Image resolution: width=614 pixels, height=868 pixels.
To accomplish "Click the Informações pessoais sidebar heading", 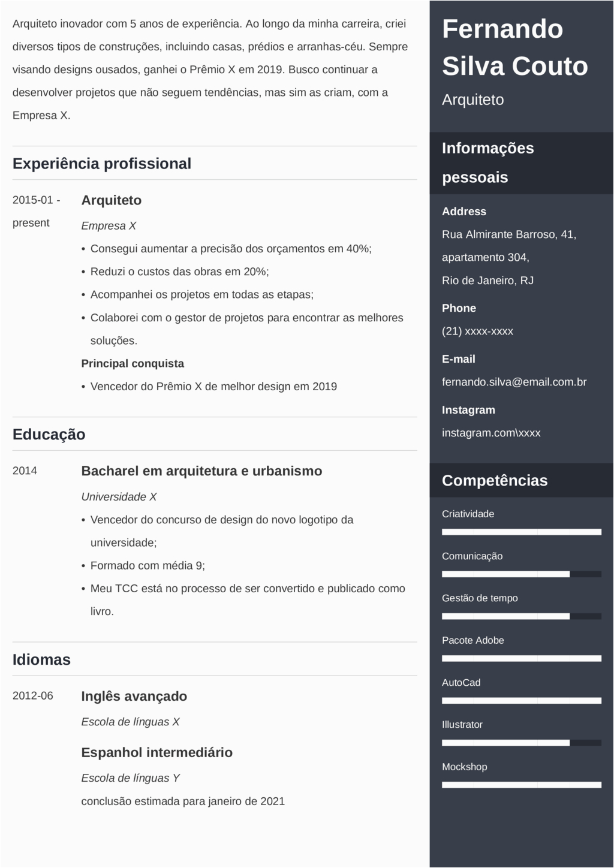I will (487, 162).
